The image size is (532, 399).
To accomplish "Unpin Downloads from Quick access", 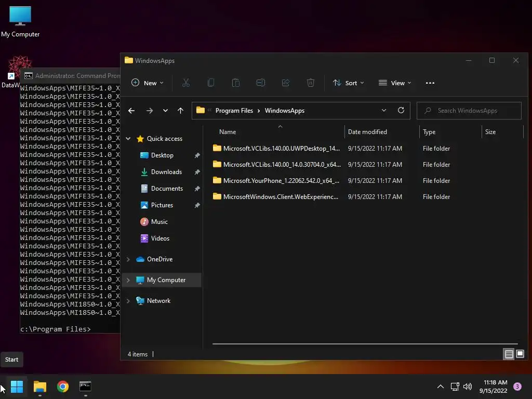I will coord(197,172).
